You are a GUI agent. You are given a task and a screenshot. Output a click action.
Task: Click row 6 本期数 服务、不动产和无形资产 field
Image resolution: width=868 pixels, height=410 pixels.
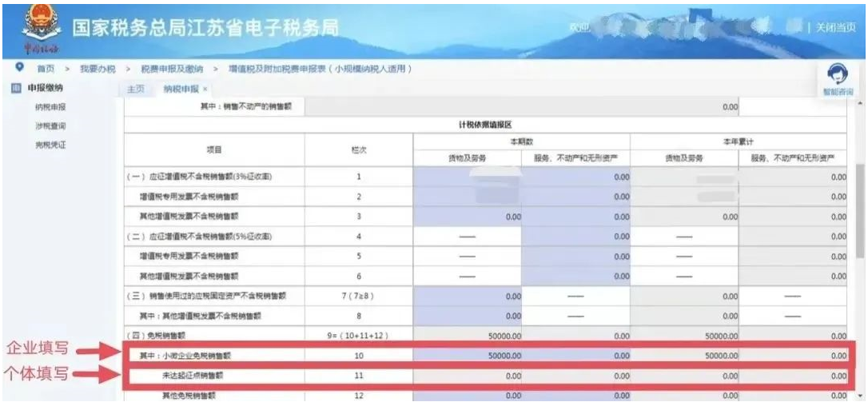(575, 276)
